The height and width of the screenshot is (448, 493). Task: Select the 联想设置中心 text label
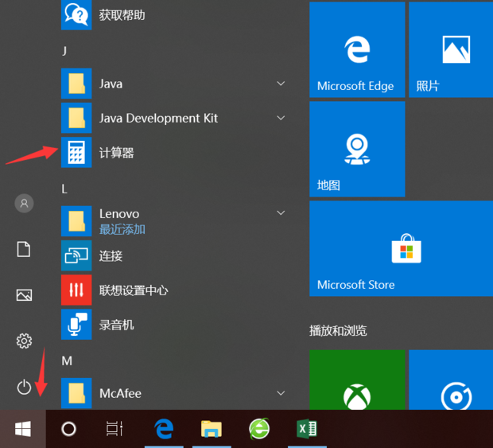tap(134, 290)
